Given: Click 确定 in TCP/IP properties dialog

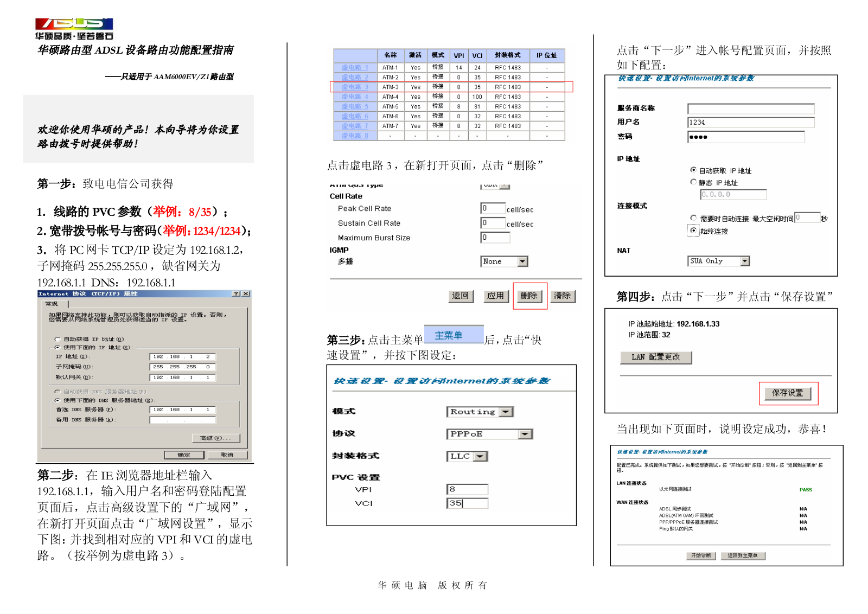Looking at the screenshot, I should [x=184, y=455].
